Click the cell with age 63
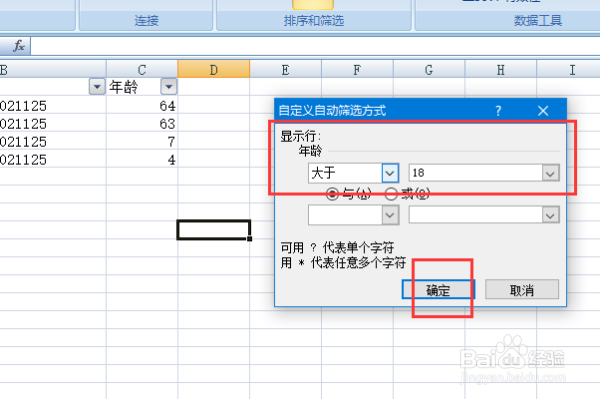 (142, 123)
